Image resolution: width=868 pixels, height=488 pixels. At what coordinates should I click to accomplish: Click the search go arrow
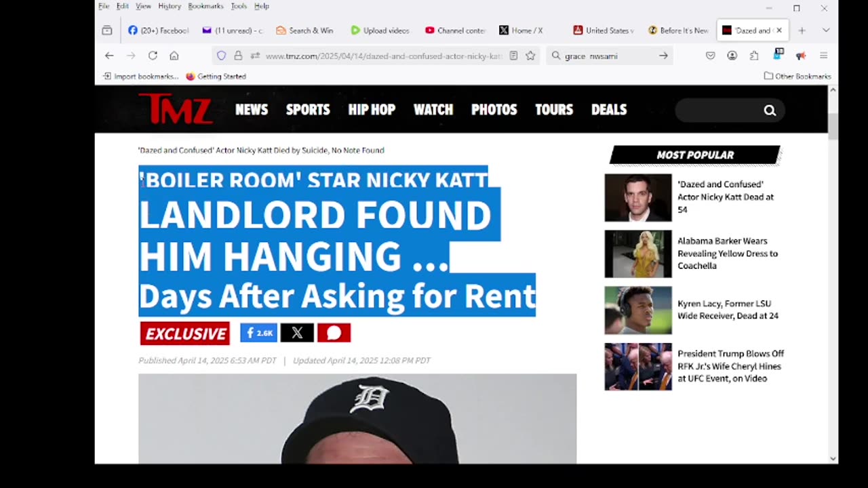[663, 56]
